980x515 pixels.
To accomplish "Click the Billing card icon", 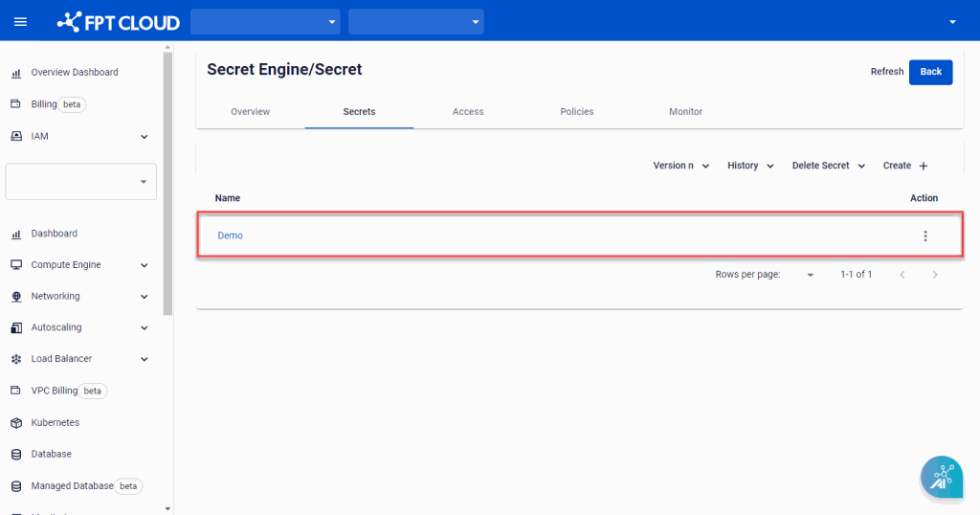I will click(16, 103).
